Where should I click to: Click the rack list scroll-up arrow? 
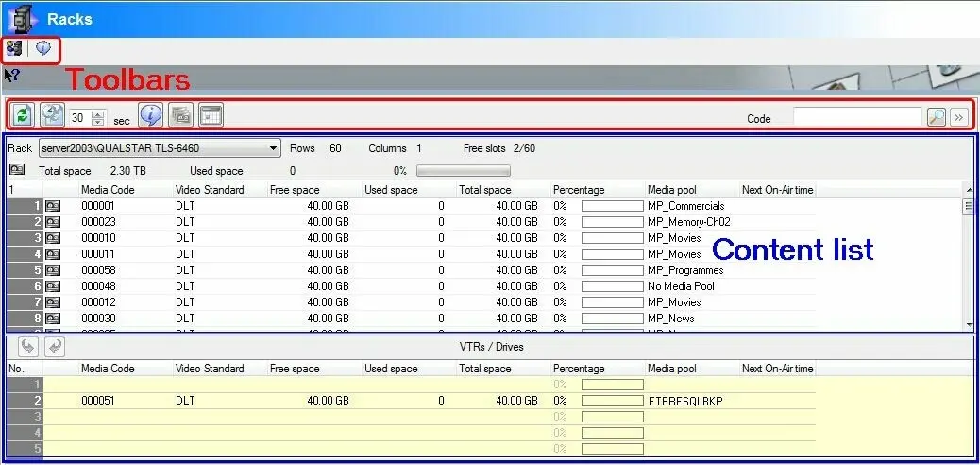[x=968, y=190]
